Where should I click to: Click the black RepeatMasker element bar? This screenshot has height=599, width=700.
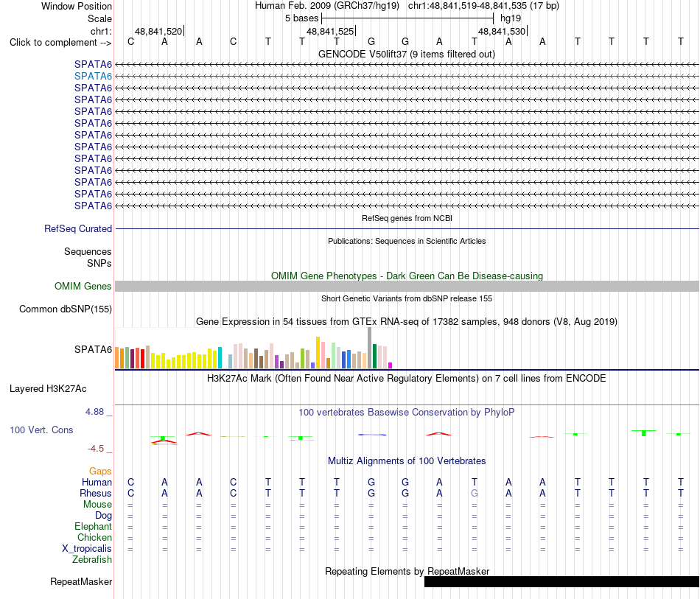point(561,581)
